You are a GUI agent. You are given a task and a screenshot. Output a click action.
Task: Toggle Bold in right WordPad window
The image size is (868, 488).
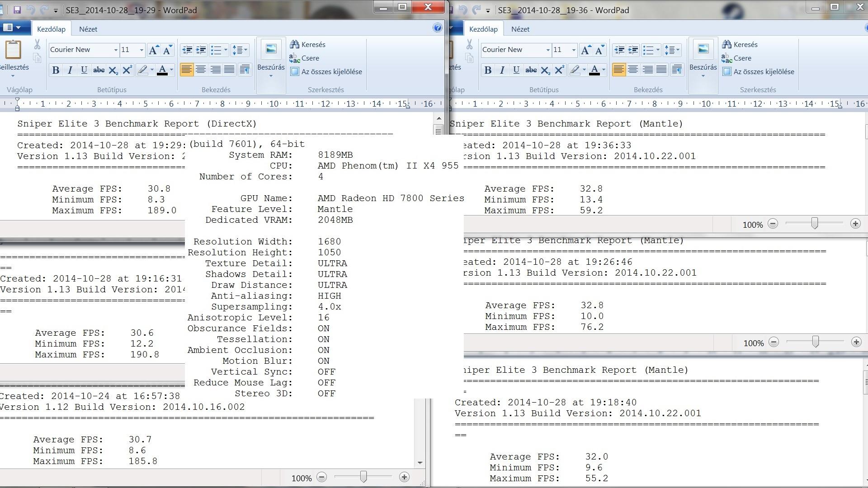[488, 70]
